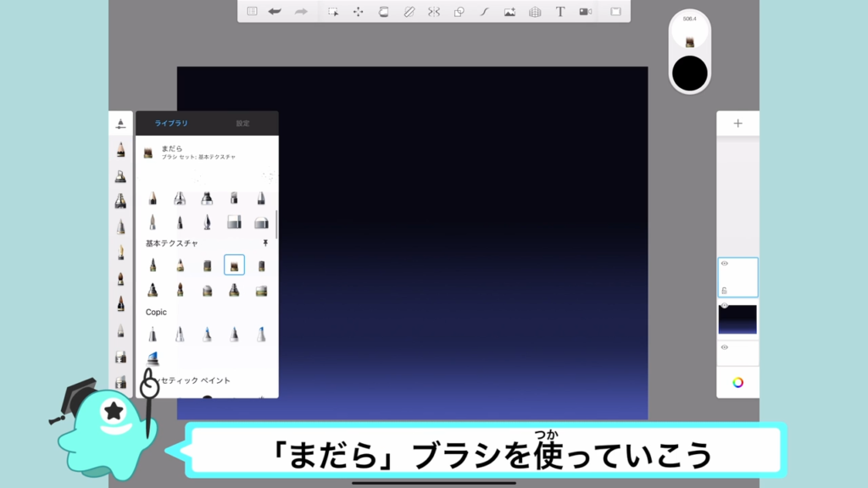Select the Perspective Guide grid tool

pyautogui.click(x=535, y=12)
